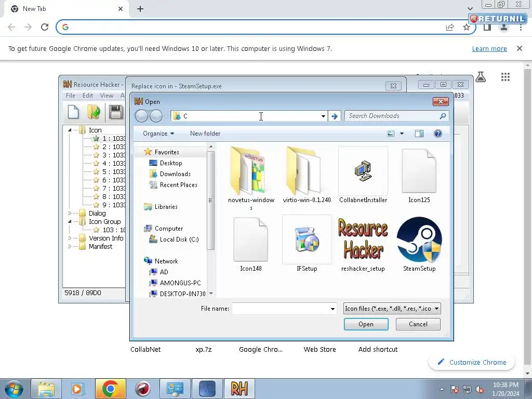Click the back navigation button in Open dialog

(x=141, y=116)
